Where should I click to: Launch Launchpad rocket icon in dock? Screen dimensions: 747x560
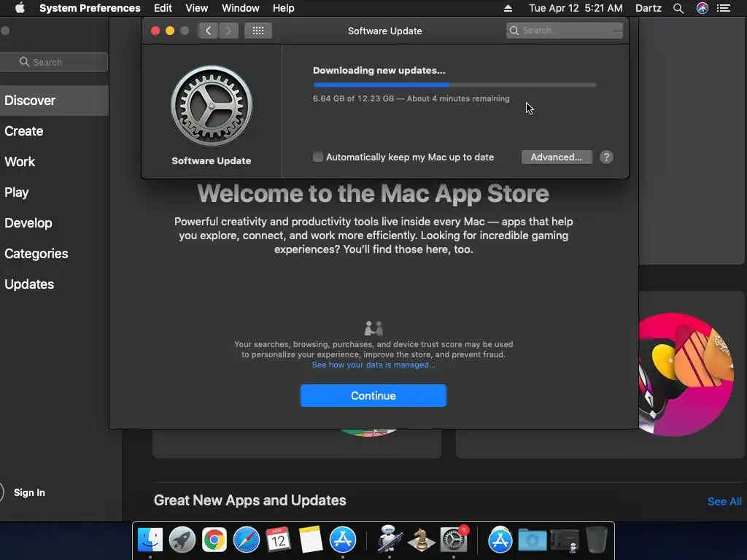pos(182,540)
